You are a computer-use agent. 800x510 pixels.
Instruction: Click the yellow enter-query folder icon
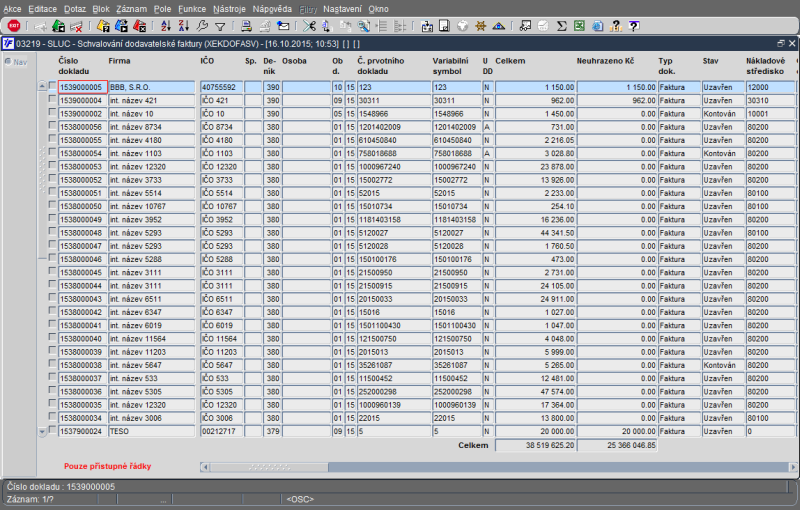(x=103, y=26)
